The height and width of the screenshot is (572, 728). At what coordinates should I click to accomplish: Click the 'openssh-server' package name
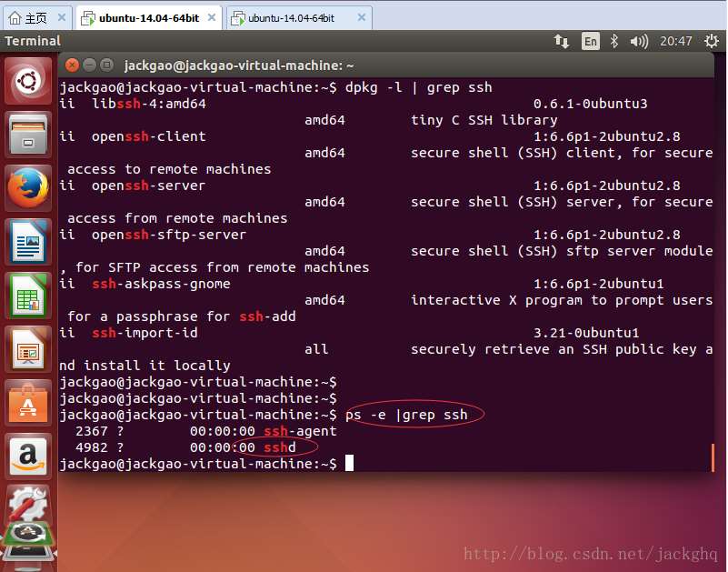[x=148, y=186]
